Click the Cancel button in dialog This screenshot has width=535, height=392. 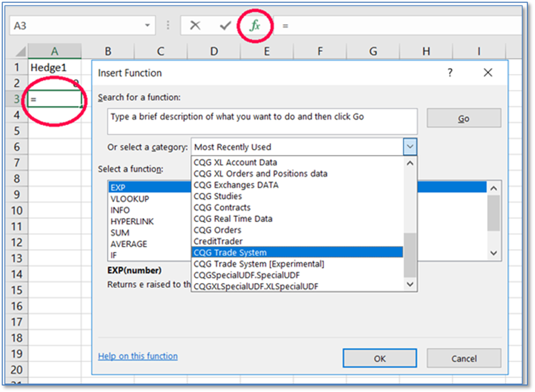[464, 359]
